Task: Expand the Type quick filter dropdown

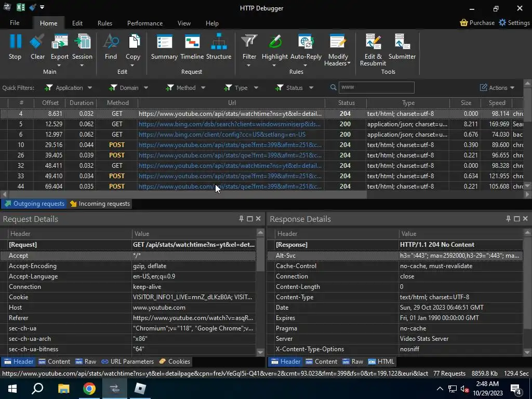Action: [256, 87]
